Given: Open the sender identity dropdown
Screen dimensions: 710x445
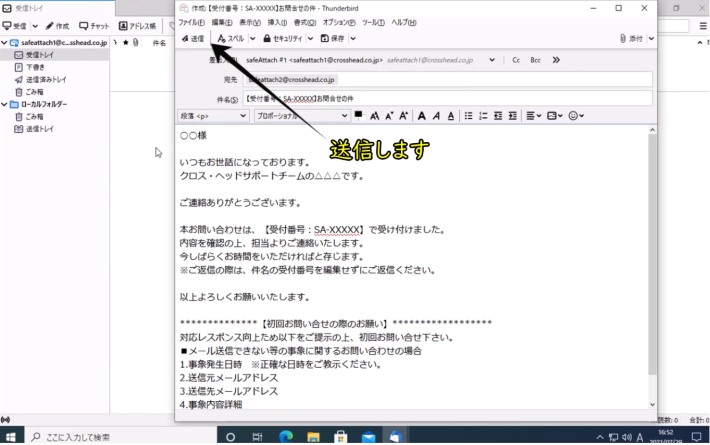Looking at the screenshot, I should [492, 60].
